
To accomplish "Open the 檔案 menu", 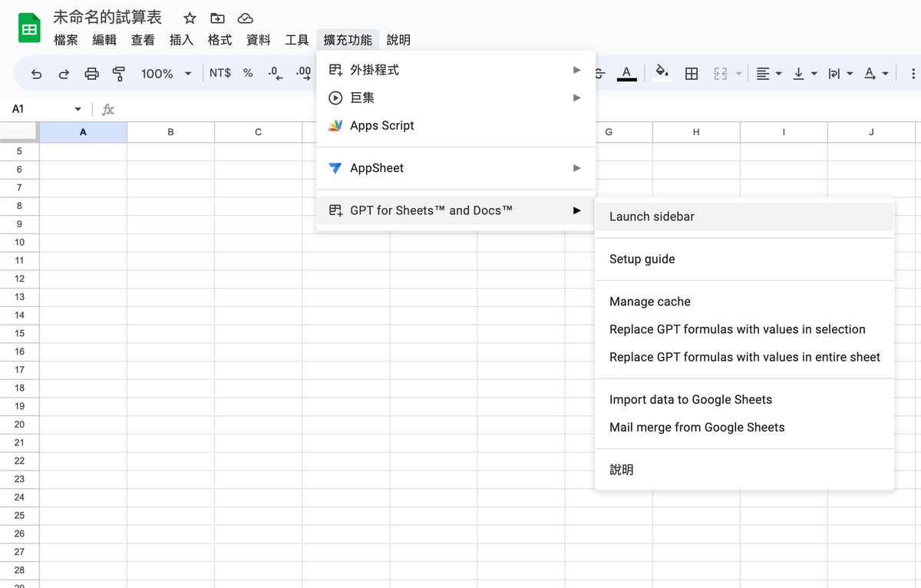I will (66, 40).
